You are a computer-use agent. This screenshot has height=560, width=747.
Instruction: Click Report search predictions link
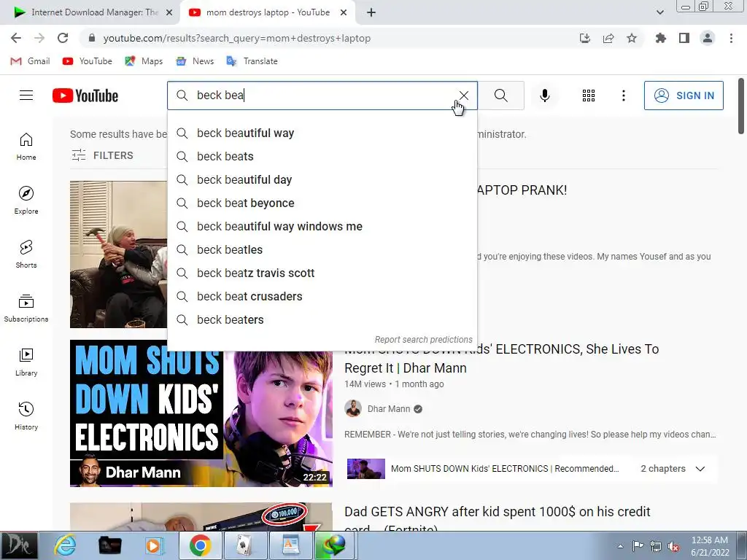[x=423, y=340]
